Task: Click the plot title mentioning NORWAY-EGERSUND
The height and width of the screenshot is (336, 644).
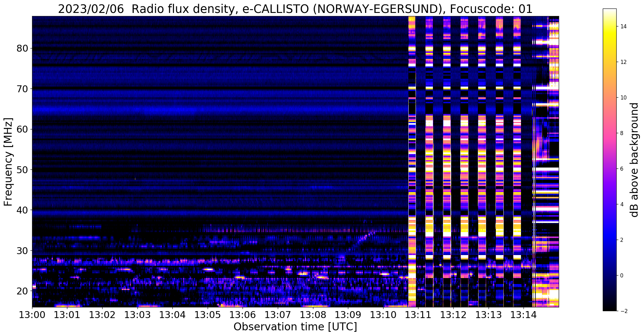Action: click(295, 9)
